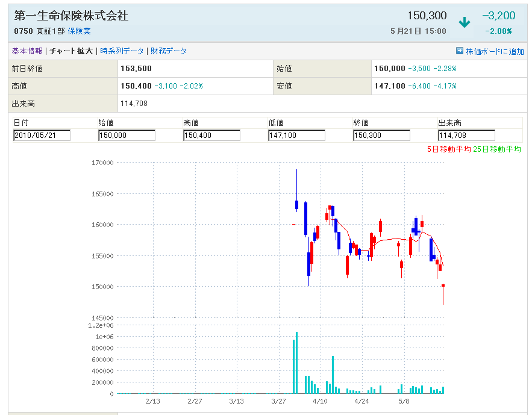Select the チャート拡大 tab
This screenshot has width=532, height=415.
71,51
